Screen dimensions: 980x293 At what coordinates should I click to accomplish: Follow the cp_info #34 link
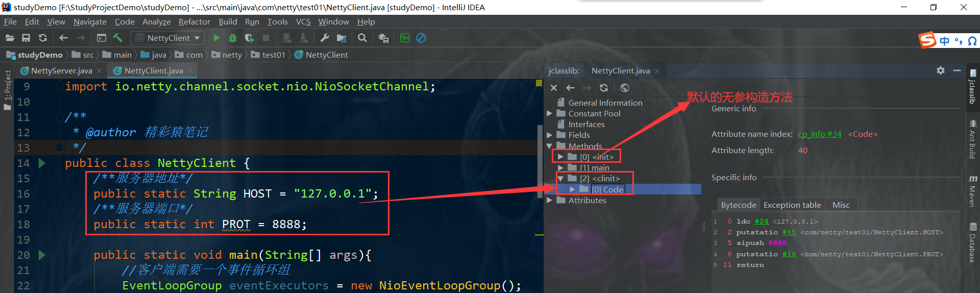tap(820, 134)
